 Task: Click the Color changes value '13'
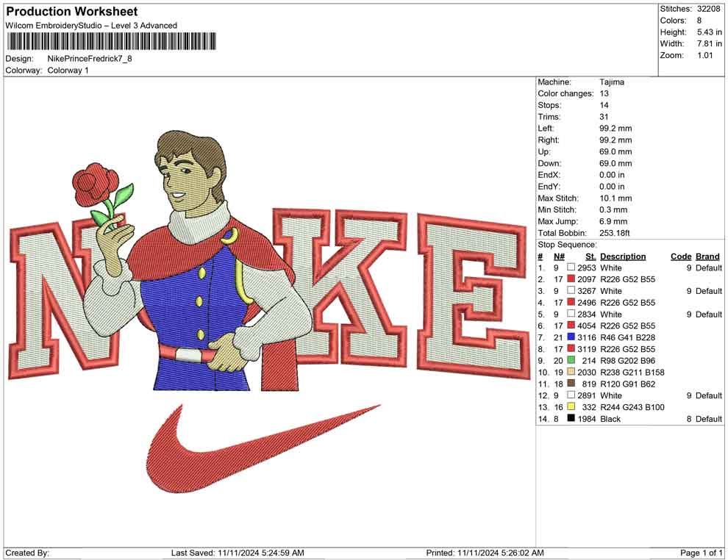pyautogui.click(x=604, y=94)
